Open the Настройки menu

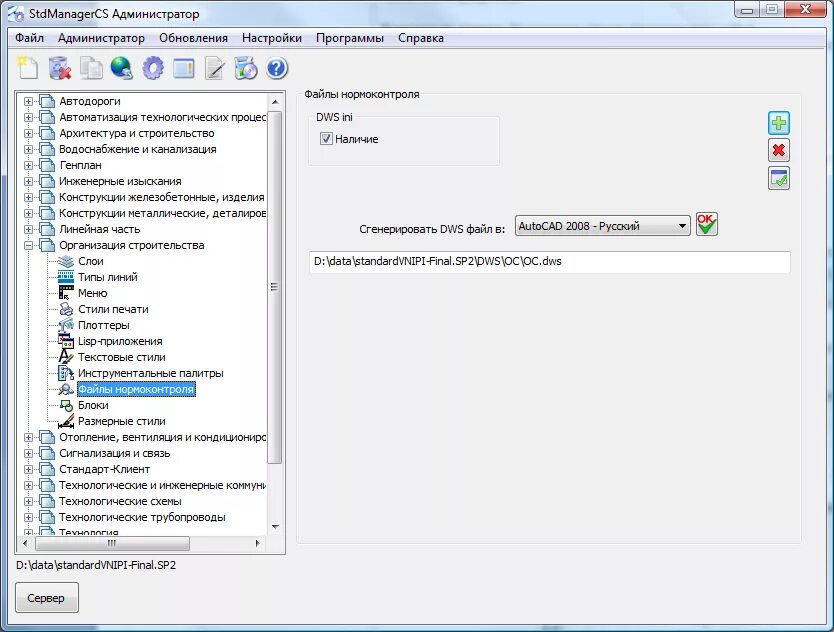(x=272, y=38)
